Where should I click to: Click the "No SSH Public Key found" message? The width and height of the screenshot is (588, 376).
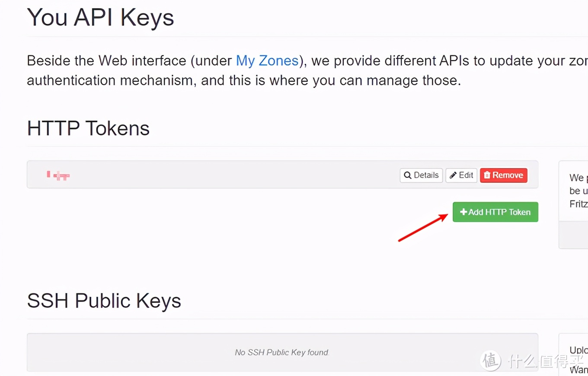282,353
